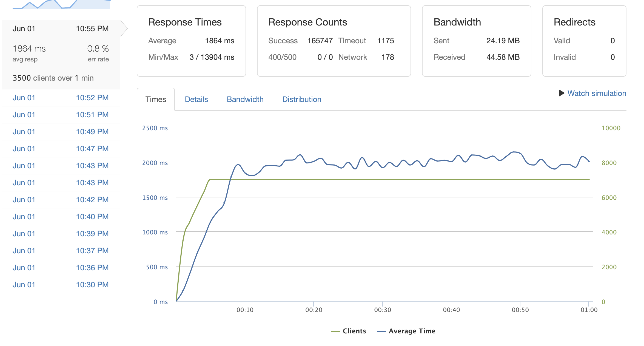
Task: Click the sparkline chart thumbnail at top
Action: [61, 5]
